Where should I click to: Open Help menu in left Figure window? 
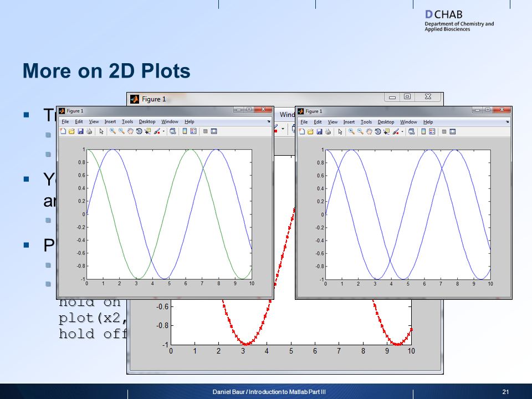(x=190, y=121)
